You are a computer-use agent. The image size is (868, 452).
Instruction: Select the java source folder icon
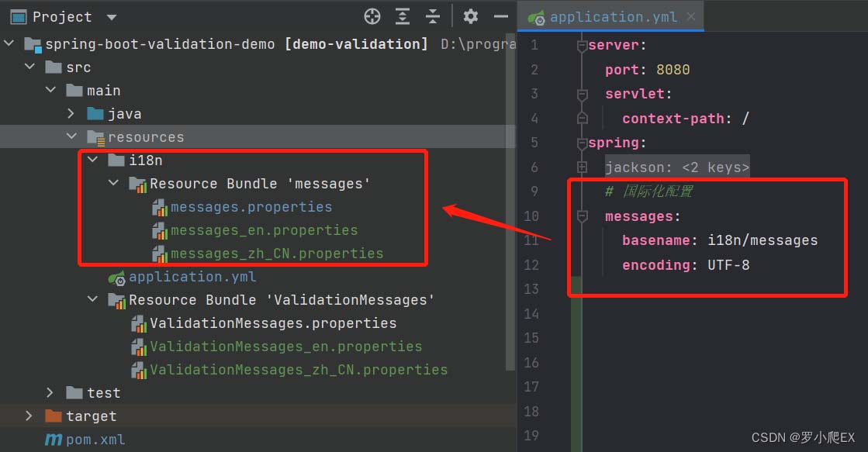coord(95,113)
